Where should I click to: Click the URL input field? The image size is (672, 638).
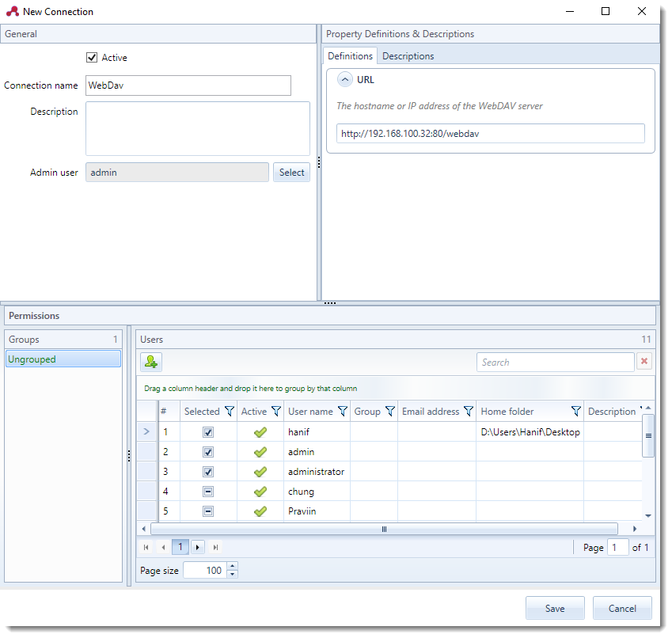pos(490,134)
